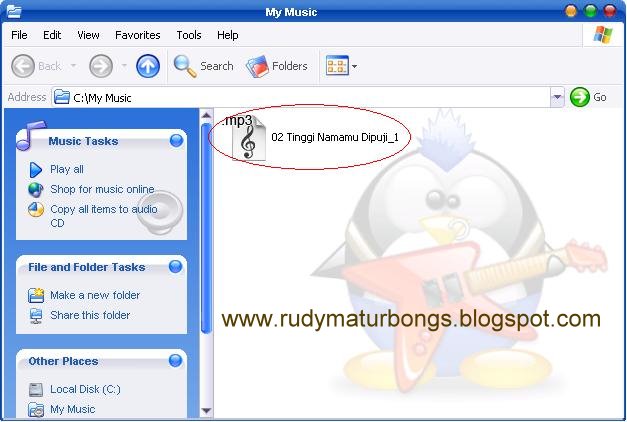Image resolution: width=627 pixels, height=422 pixels.
Task: Open the Help menu
Action: [x=228, y=35]
